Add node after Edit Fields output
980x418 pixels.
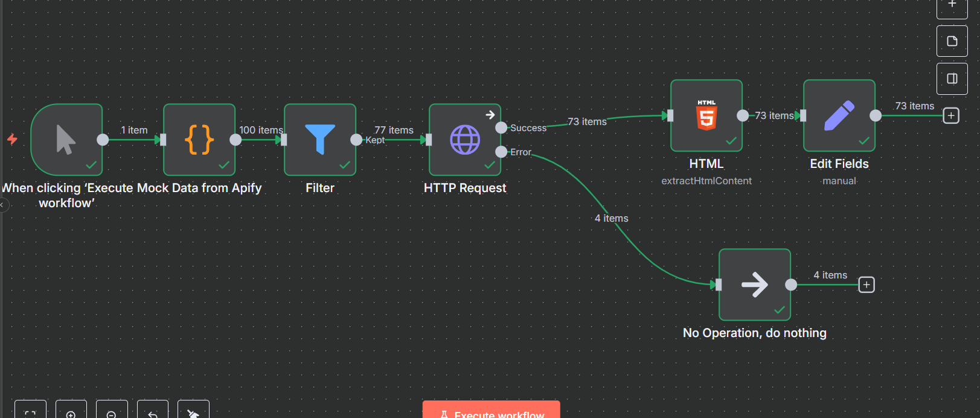pyautogui.click(x=951, y=115)
